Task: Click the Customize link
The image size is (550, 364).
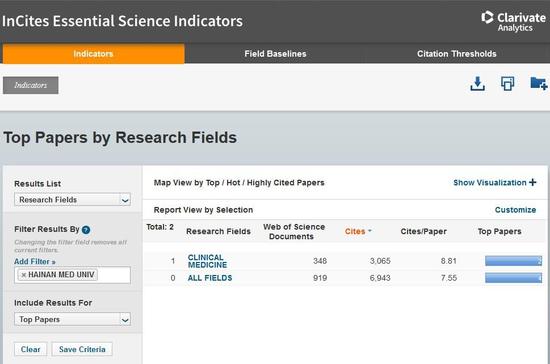Action: 515,210
